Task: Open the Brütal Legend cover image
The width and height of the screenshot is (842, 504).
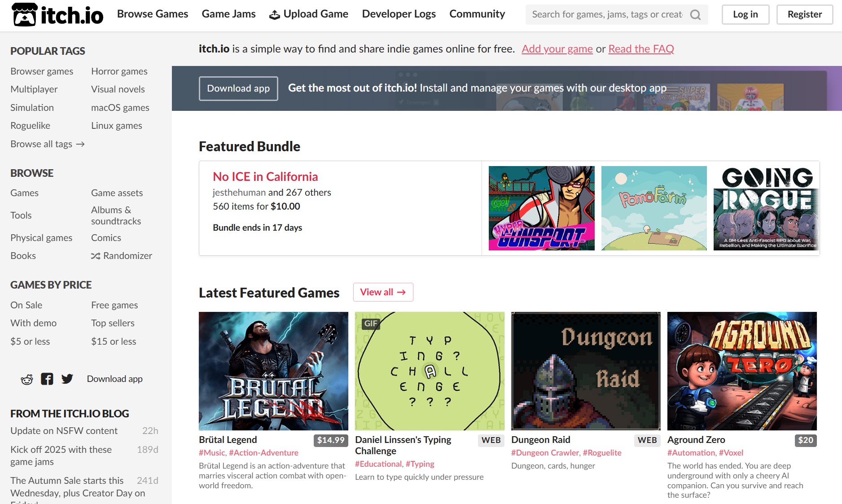Action: tap(273, 371)
